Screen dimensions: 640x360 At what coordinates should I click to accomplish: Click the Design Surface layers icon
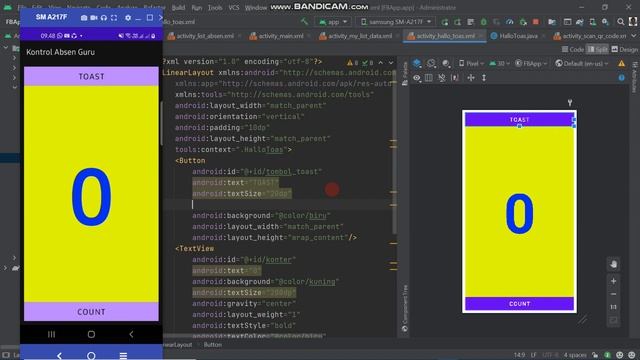pyautogui.click(x=417, y=63)
